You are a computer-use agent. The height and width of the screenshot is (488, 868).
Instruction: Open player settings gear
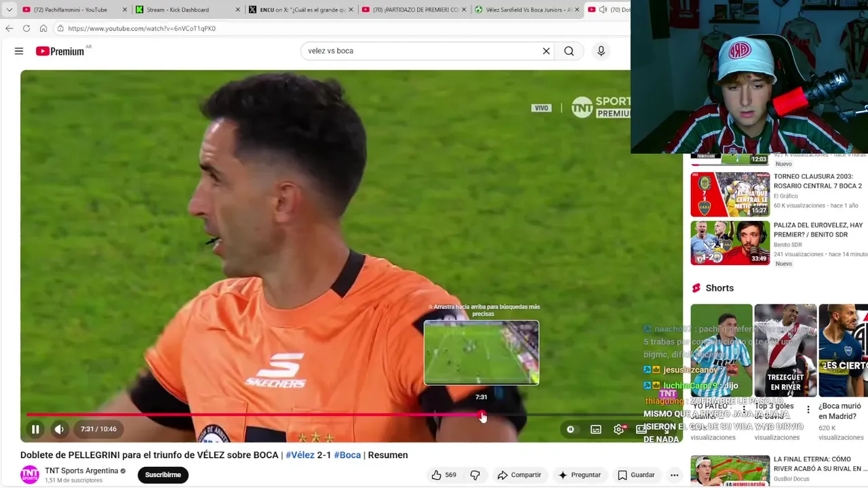(618, 429)
